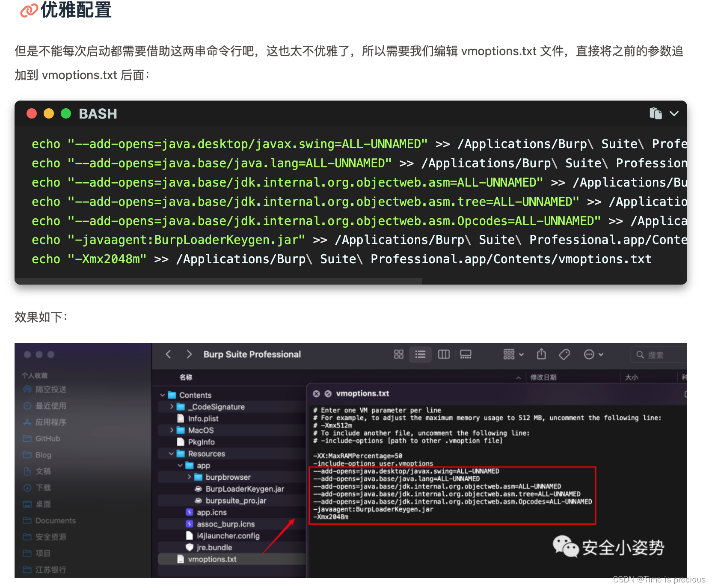Open the Finder more actions menu
Screen dimensions: 712x588
pos(593,354)
